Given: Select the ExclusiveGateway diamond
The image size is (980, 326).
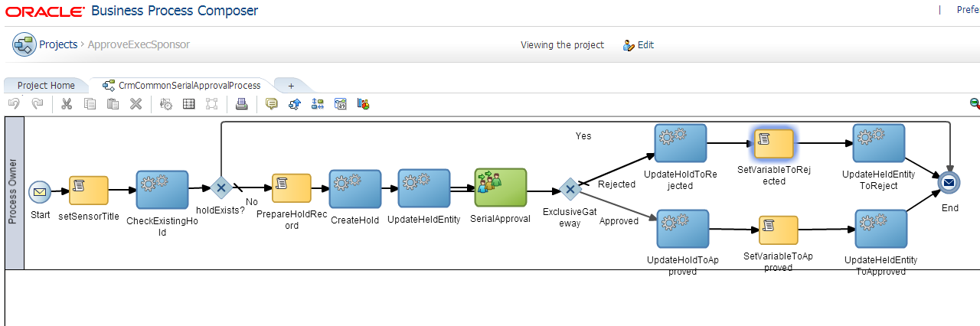Looking at the screenshot, I should coord(570,189).
